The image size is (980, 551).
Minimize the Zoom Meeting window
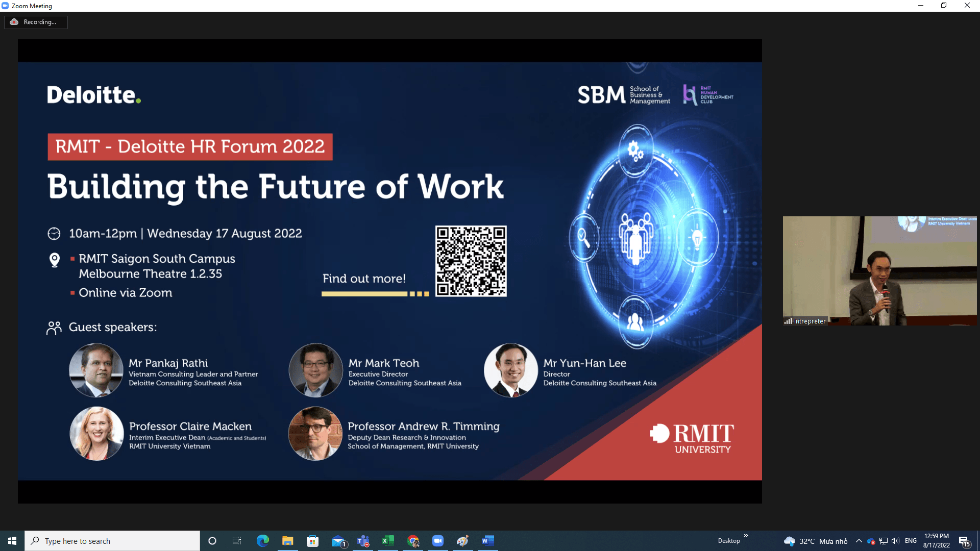click(921, 6)
